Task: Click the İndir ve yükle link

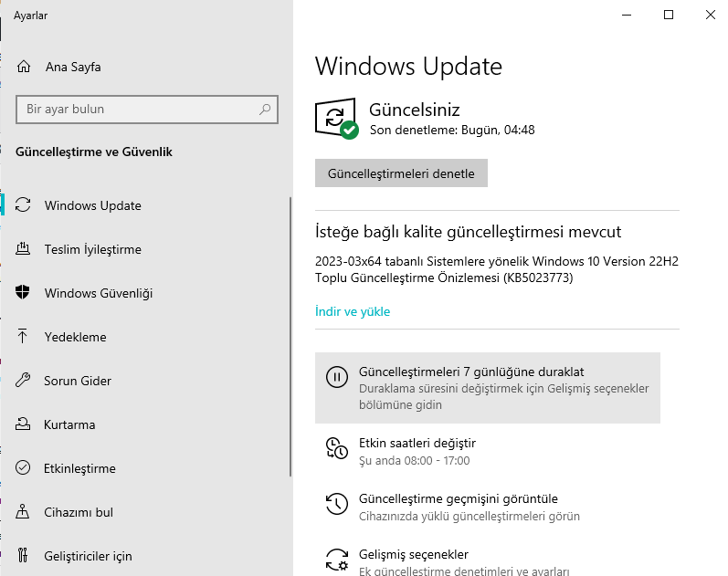Action: pos(353,311)
